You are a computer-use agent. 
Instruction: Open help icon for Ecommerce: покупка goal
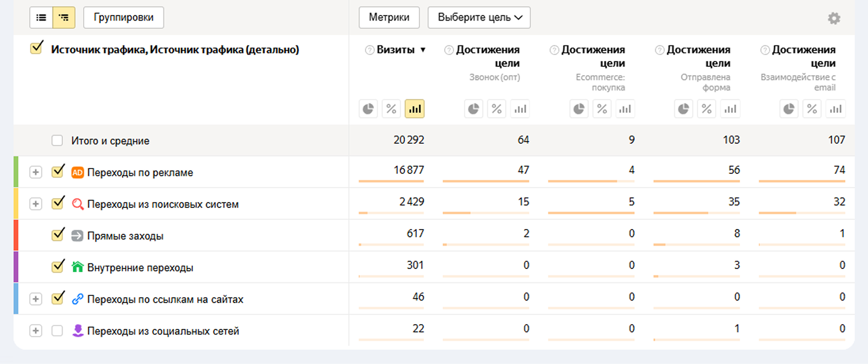click(554, 50)
